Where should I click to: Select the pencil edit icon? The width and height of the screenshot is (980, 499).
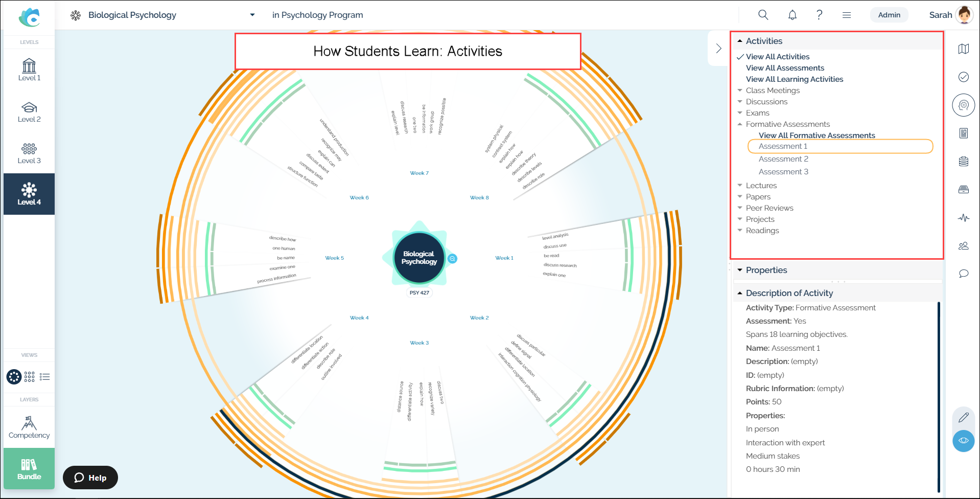click(x=963, y=417)
